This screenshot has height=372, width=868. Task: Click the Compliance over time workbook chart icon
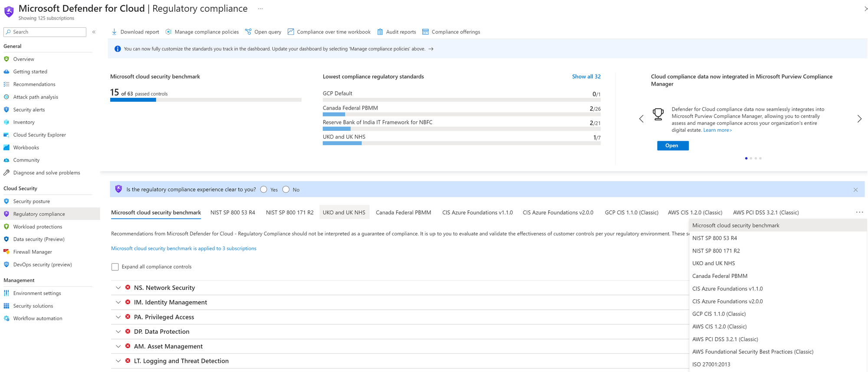point(291,32)
